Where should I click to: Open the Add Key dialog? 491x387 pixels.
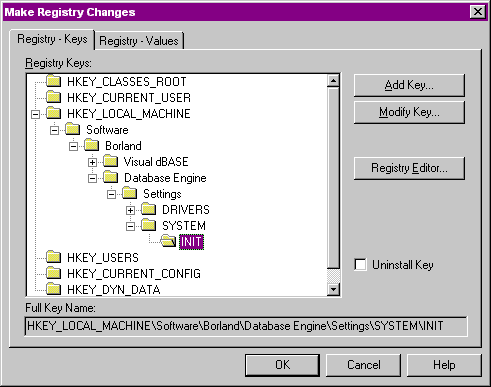coord(409,85)
